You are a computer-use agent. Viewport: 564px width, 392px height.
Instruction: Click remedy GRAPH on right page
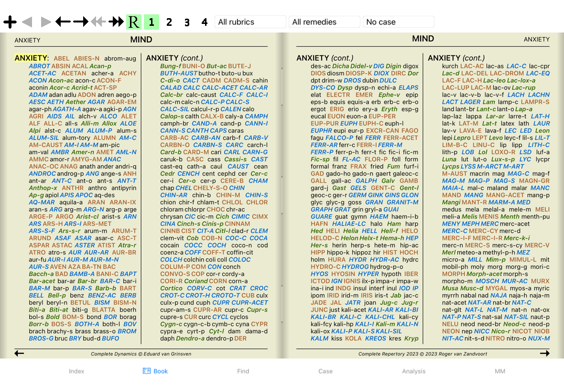coord(322,209)
